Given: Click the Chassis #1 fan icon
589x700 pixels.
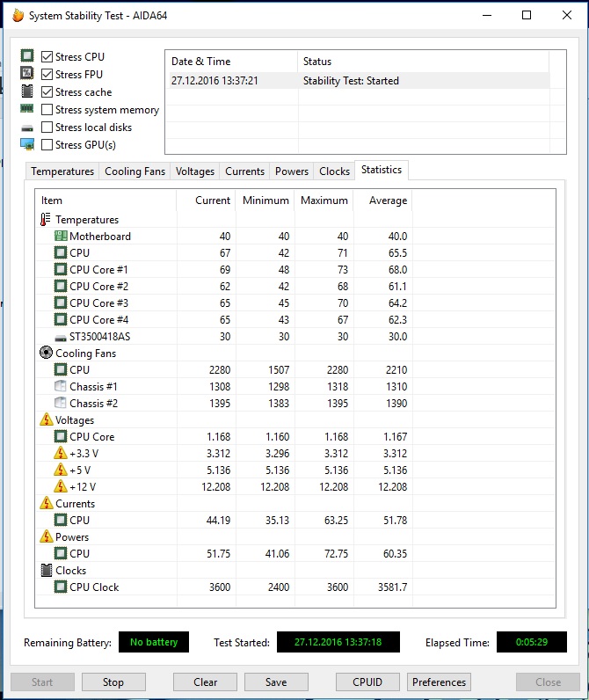Looking at the screenshot, I should [61, 386].
